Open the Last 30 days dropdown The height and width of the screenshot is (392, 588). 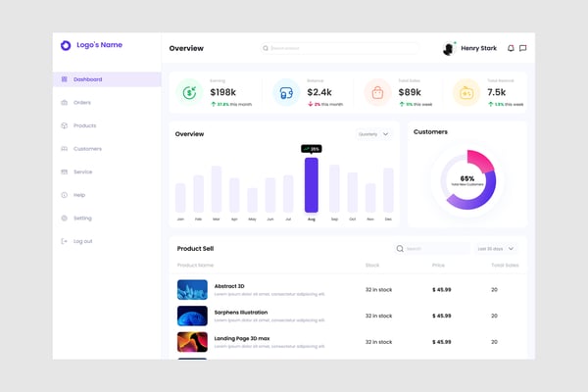(496, 249)
